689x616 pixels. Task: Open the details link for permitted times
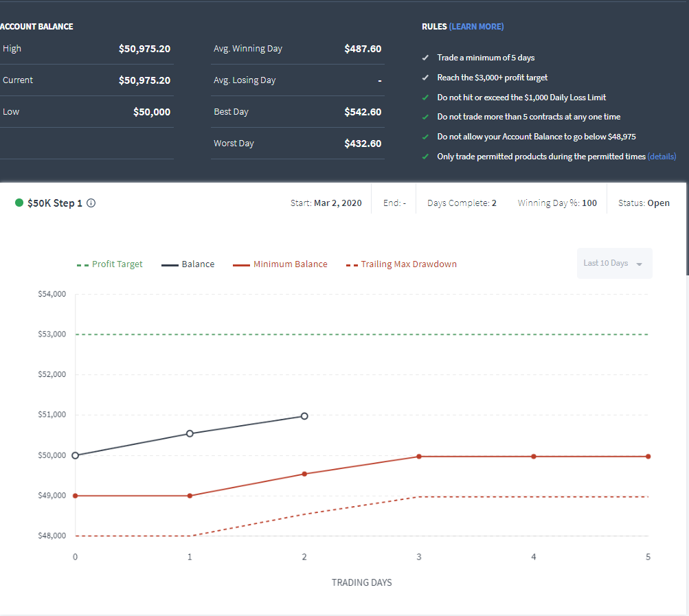tap(662, 157)
